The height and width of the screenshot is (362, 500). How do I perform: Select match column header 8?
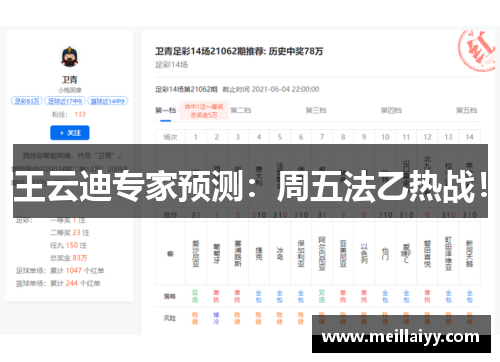(x=343, y=137)
